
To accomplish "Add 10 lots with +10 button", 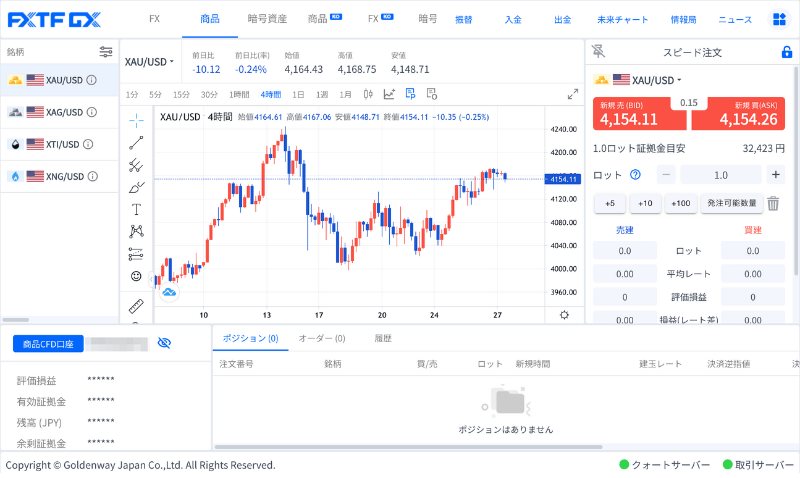I will (x=645, y=203).
